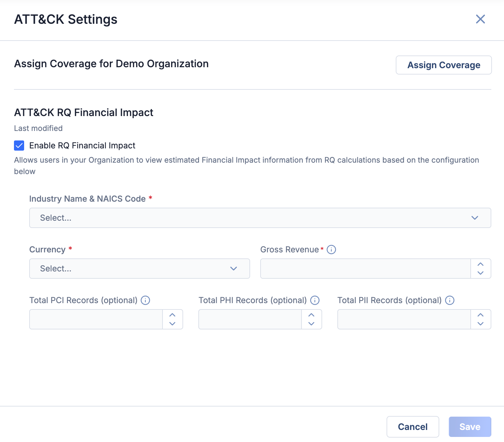Click 'Last modified' text
504x442 pixels.
click(x=38, y=128)
